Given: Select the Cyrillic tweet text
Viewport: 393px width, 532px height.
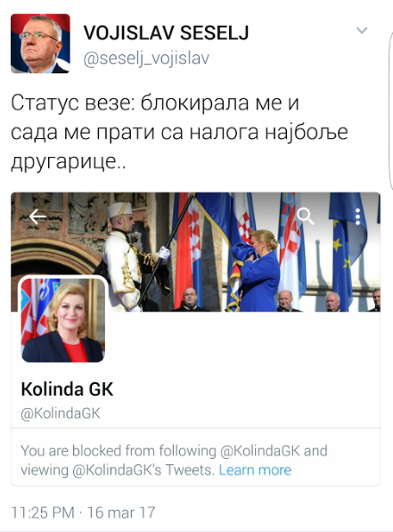Looking at the screenshot, I should 179,132.
